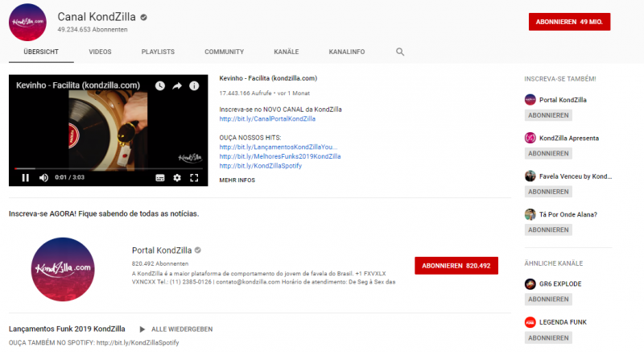Enter fullscreen mode in video player

pyautogui.click(x=194, y=177)
